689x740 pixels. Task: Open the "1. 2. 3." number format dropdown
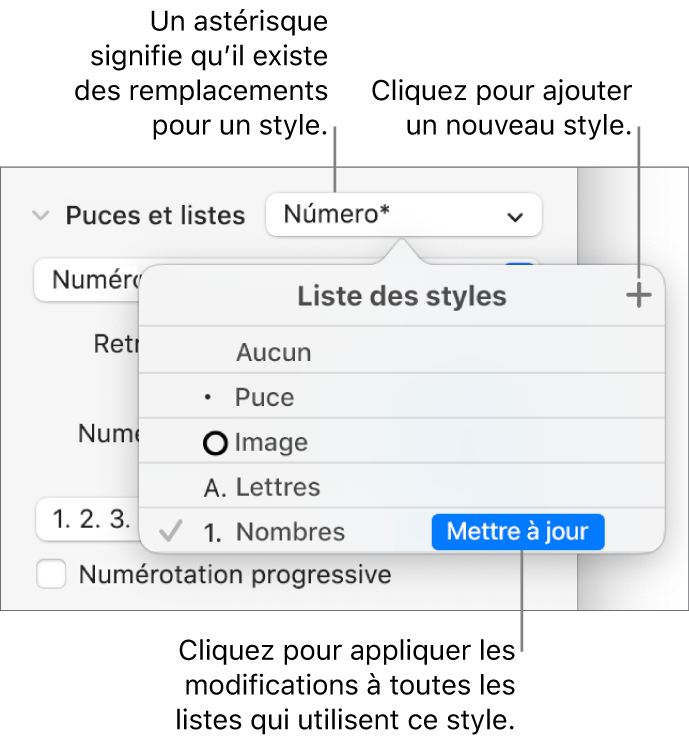85,521
